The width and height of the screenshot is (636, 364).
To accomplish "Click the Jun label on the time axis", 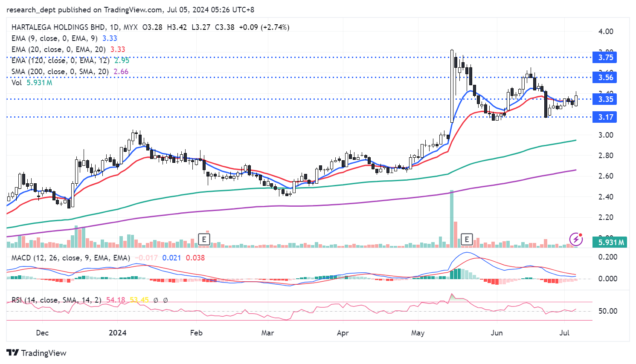I will coord(497,333).
